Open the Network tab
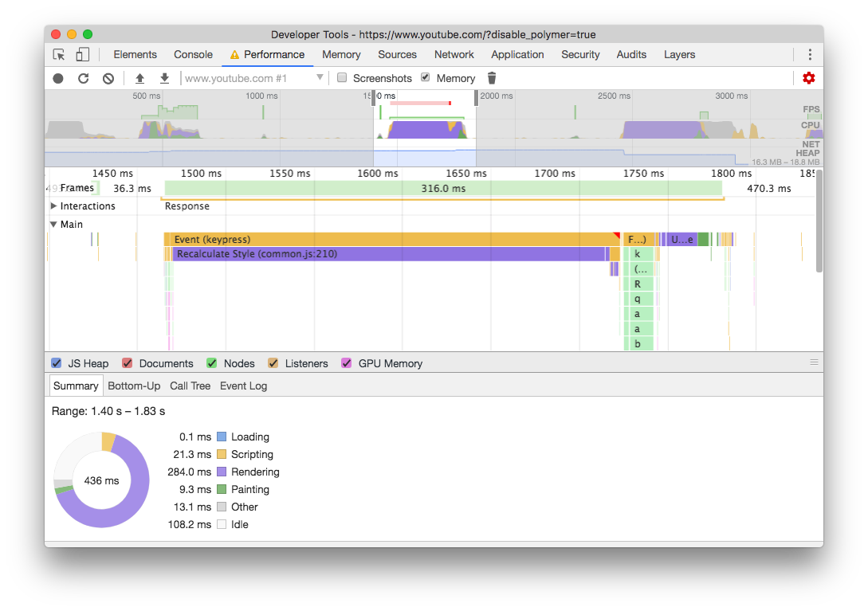Viewport: 868px width, 611px height. (x=454, y=54)
